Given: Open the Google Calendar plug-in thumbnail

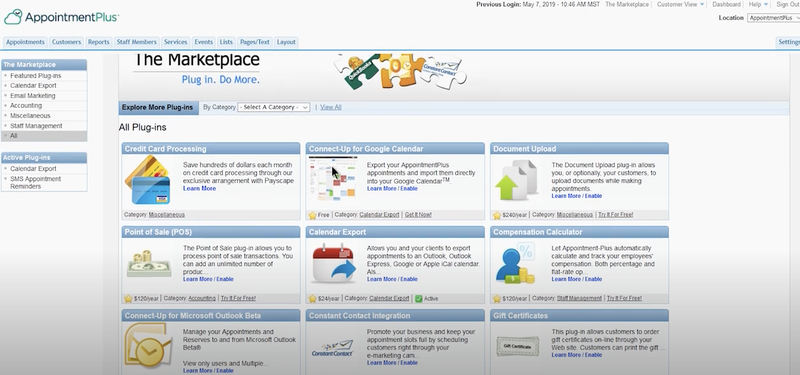Looking at the screenshot, I should click(333, 179).
